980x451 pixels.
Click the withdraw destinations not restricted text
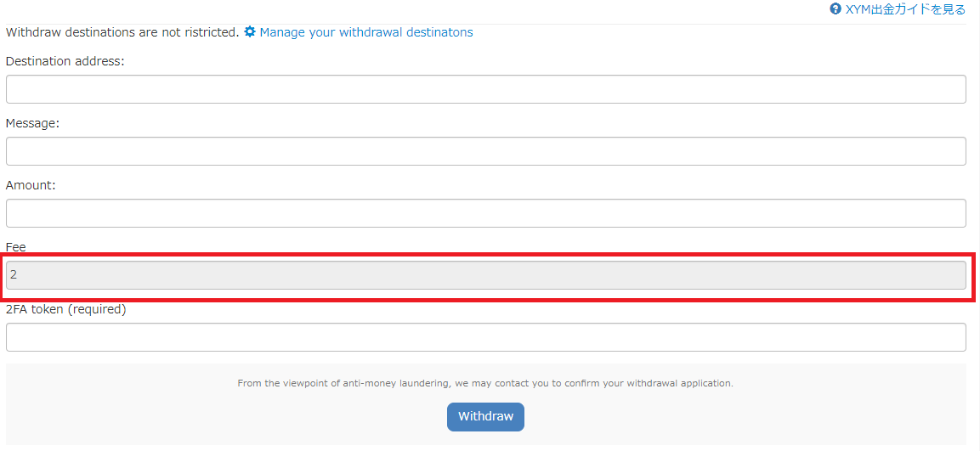click(x=122, y=32)
